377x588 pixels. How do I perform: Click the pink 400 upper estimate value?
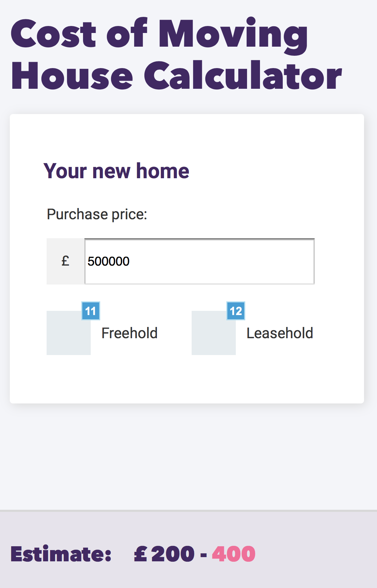point(234,554)
